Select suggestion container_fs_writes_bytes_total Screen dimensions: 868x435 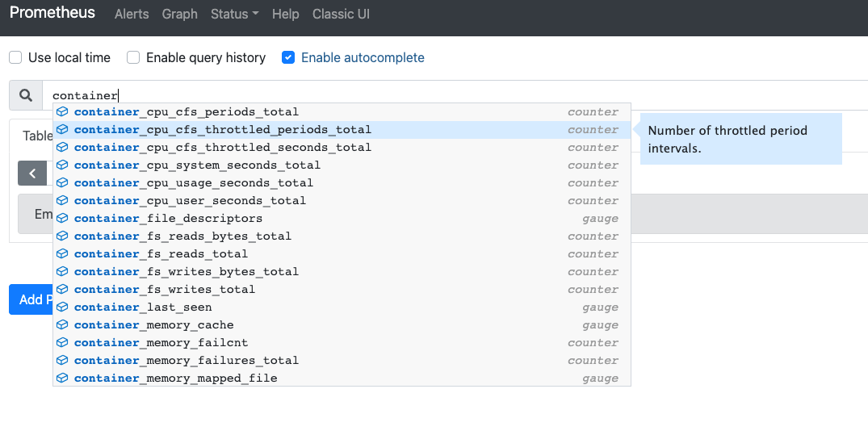pyautogui.click(x=342, y=271)
